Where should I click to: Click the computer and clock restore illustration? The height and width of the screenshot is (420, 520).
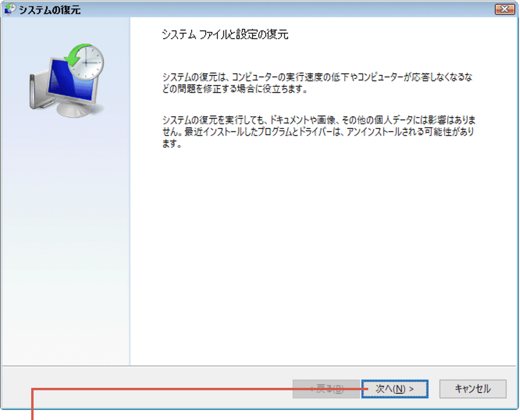(67, 80)
